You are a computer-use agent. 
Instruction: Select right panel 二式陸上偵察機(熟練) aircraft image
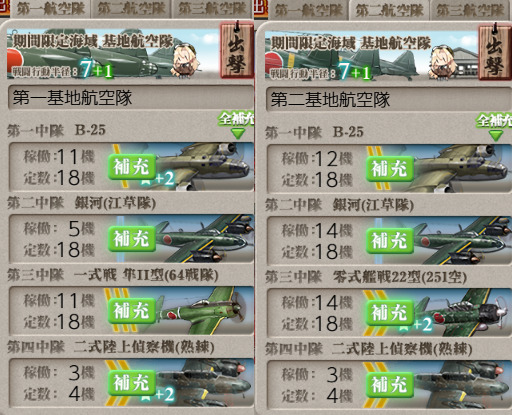coord(462,384)
